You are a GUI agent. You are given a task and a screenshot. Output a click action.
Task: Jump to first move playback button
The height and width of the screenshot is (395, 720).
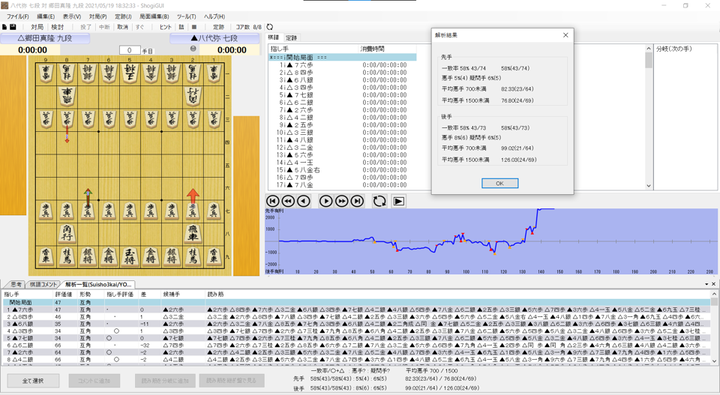[x=273, y=201]
